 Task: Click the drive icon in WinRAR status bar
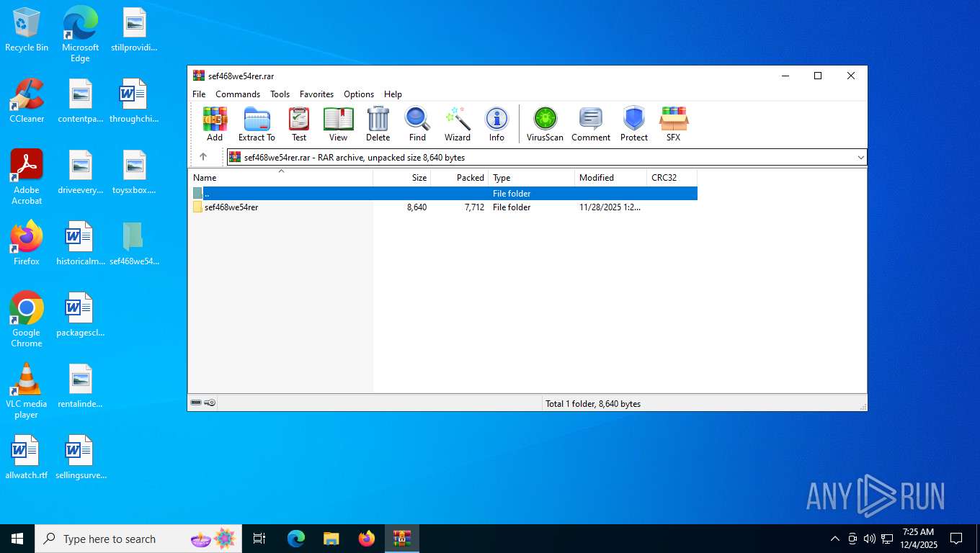[195, 403]
